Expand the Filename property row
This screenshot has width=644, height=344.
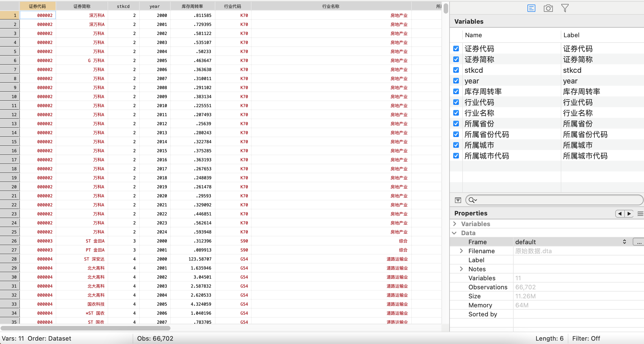pyautogui.click(x=461, y=251)
